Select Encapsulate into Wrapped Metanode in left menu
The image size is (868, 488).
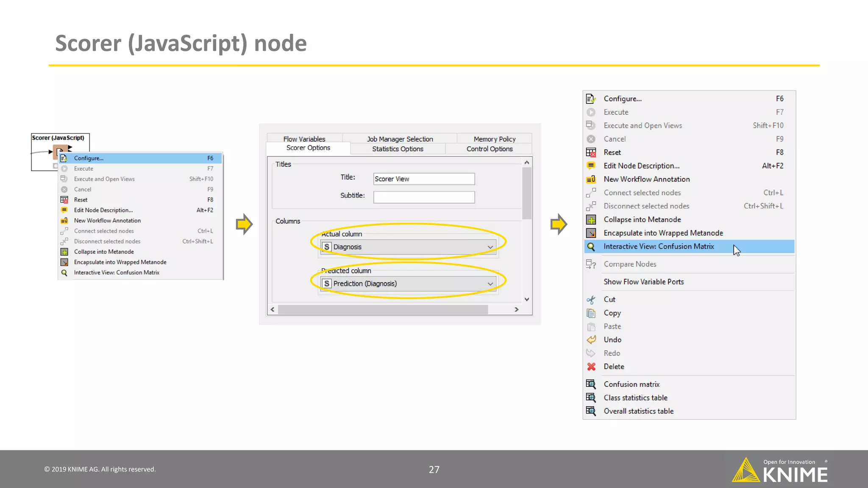(140, 262)
